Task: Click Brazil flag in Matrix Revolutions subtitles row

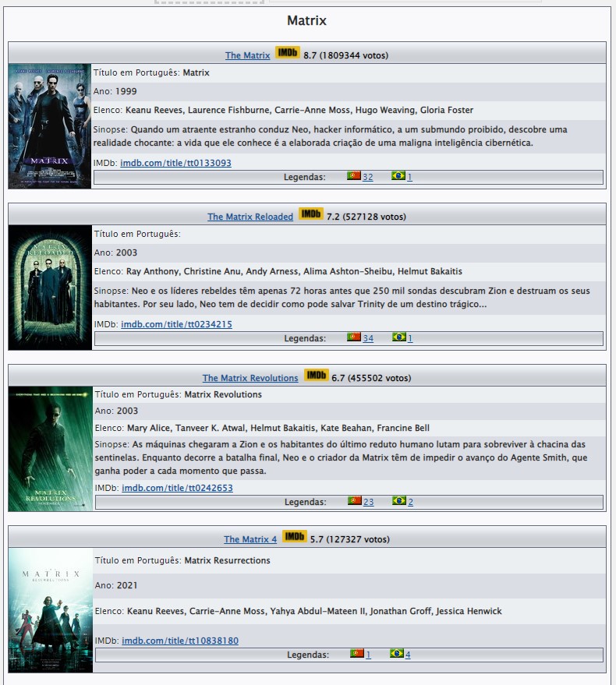Action: click(399, 500)
